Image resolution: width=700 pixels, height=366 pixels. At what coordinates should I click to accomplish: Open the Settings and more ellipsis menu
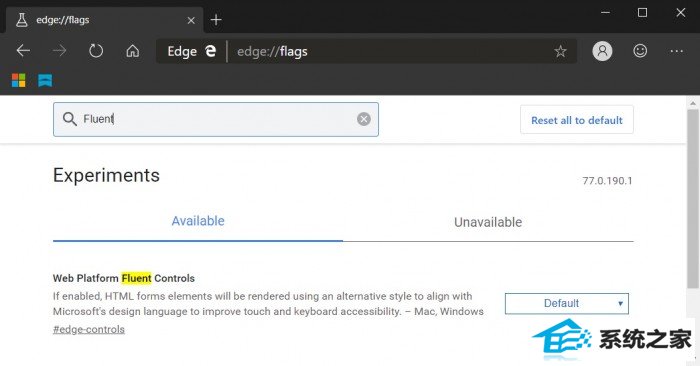pyautogui.click(x=676, y=51)
